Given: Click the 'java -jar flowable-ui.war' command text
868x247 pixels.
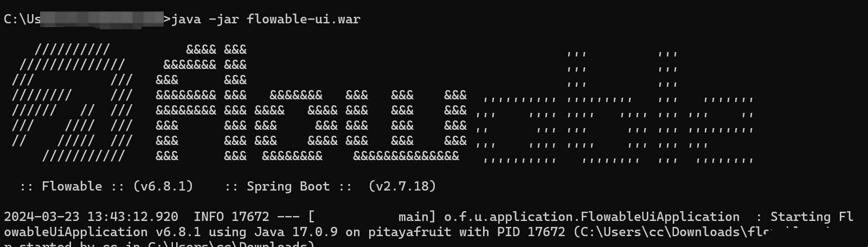Looking at the screenshot, I should [x=266, y=20].
